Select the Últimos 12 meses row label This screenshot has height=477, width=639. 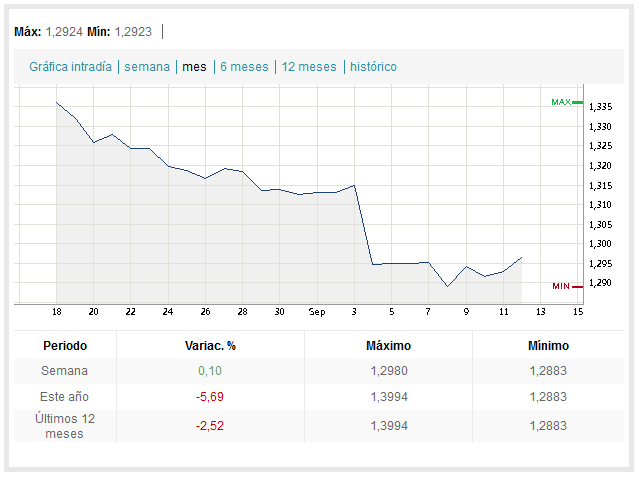65,426
